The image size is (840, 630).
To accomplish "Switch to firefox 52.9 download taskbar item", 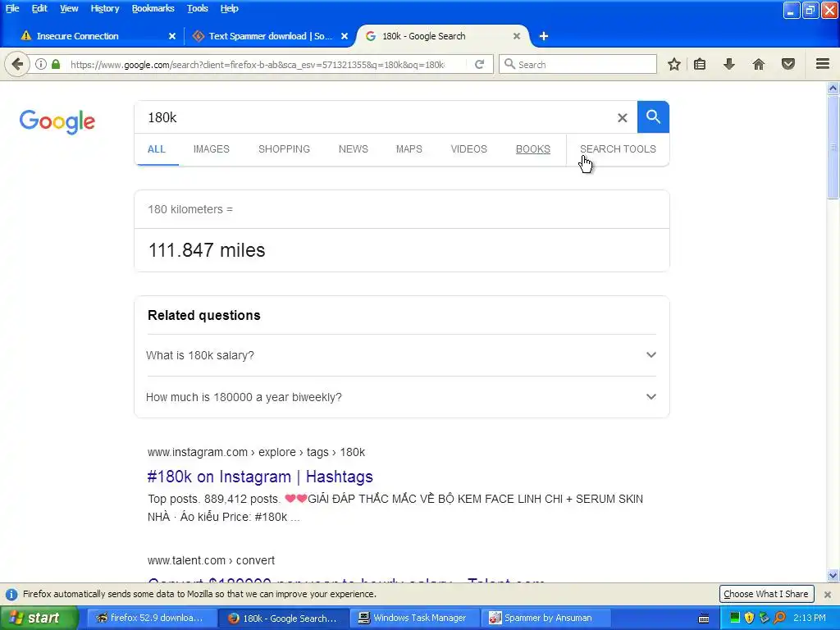I will (x=151, y=619).
